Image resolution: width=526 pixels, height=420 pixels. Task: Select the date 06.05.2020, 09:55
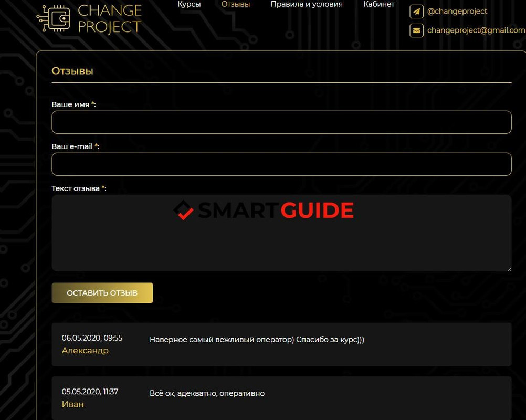(92, 338)
